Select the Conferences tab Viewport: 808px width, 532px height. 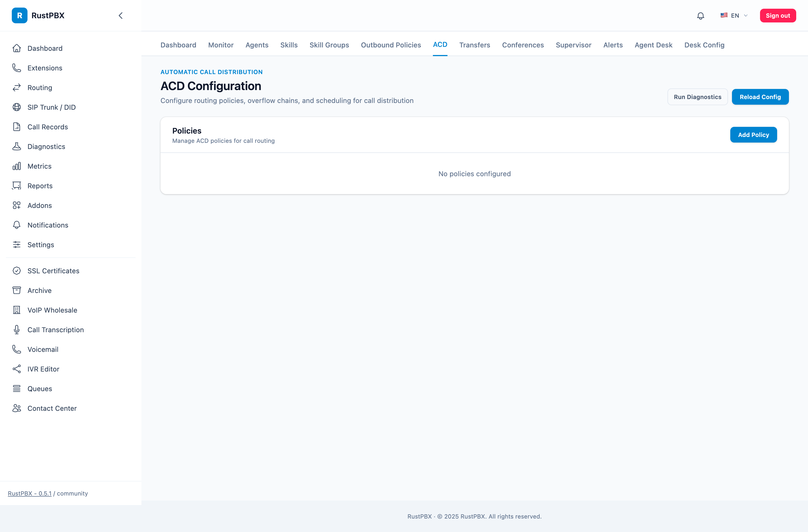(x=523, y=45)
